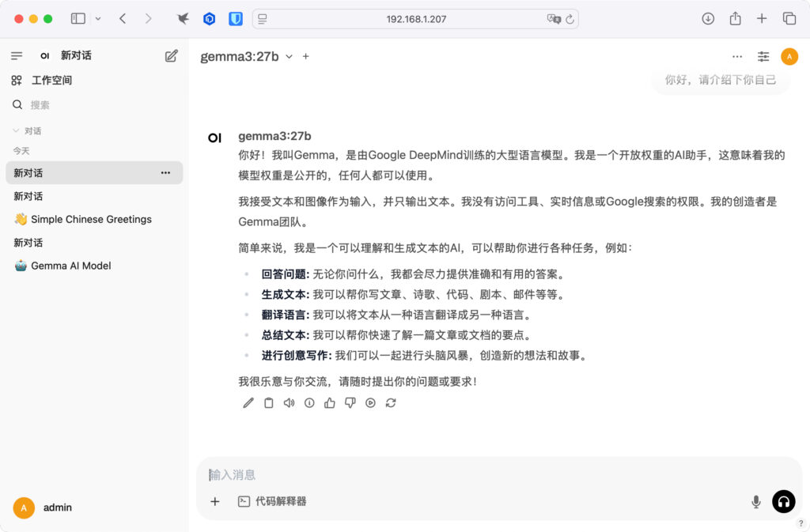This screenshot has width=810, height=532.
Task: Open the chat controls sliders panel
Action: coord(763,56)
